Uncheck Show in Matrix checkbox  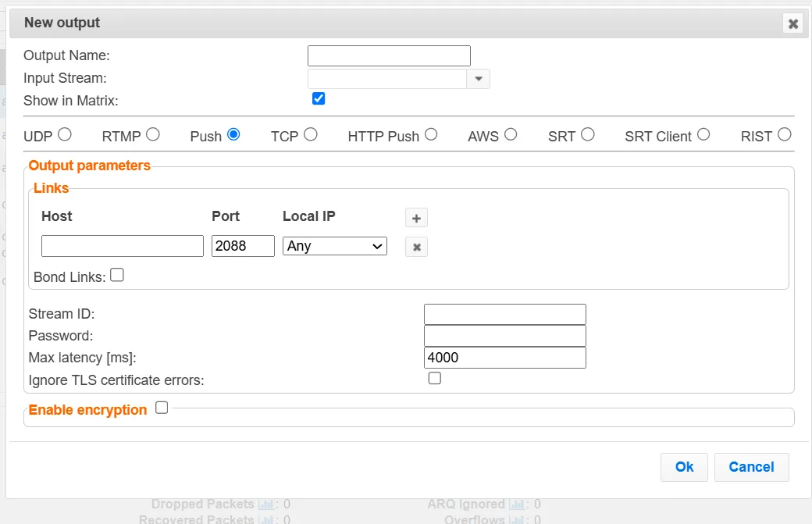point(318,99)
